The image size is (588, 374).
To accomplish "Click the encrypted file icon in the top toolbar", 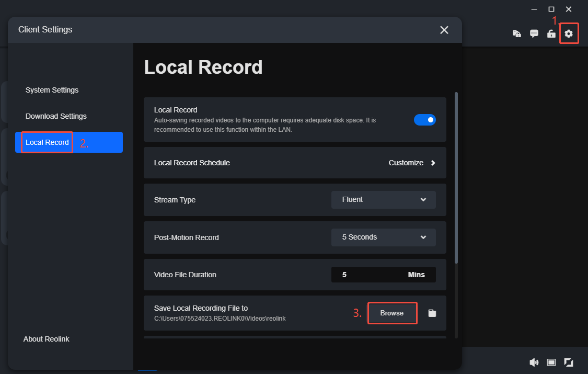I will [516, 33].
